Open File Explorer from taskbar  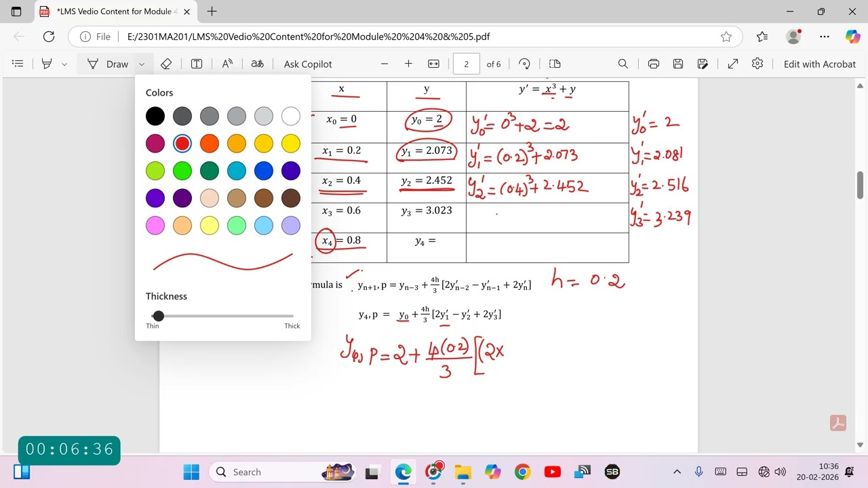(x=462, y=472)
